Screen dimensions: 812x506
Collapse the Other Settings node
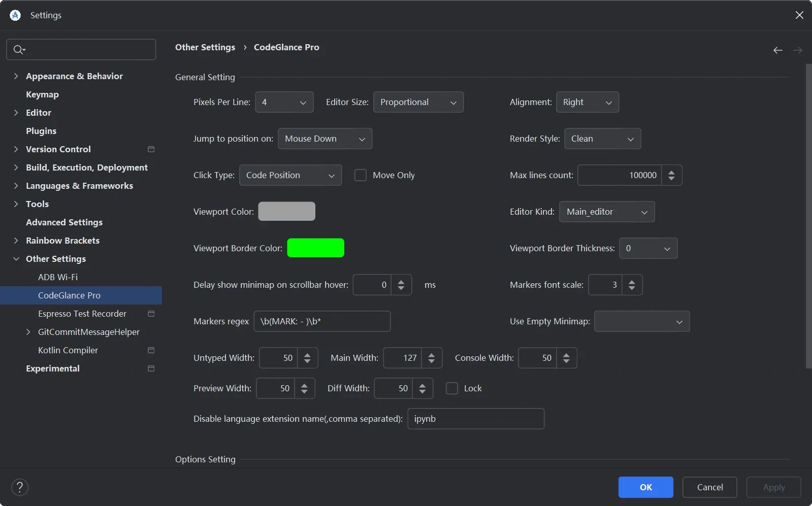[x=16, y=259]
